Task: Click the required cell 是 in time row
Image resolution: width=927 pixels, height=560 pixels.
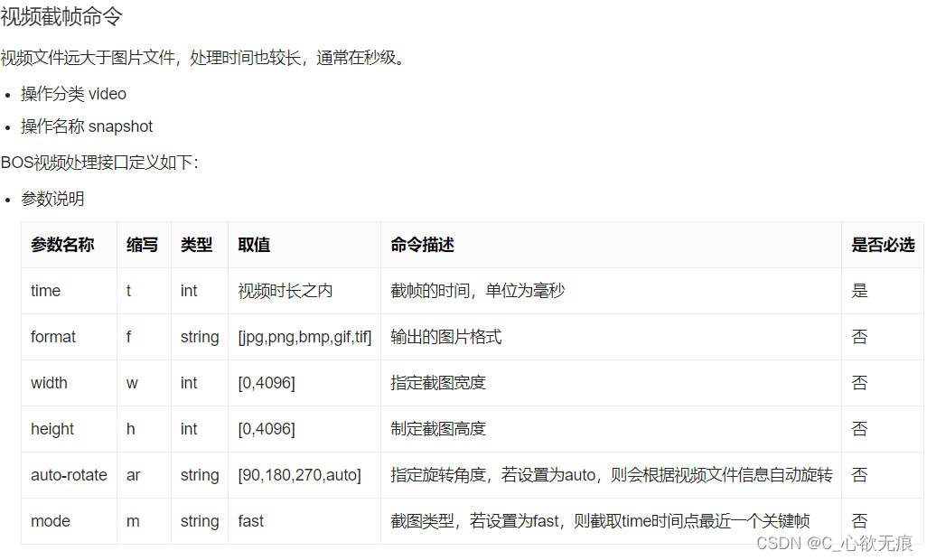Action: 859,291
